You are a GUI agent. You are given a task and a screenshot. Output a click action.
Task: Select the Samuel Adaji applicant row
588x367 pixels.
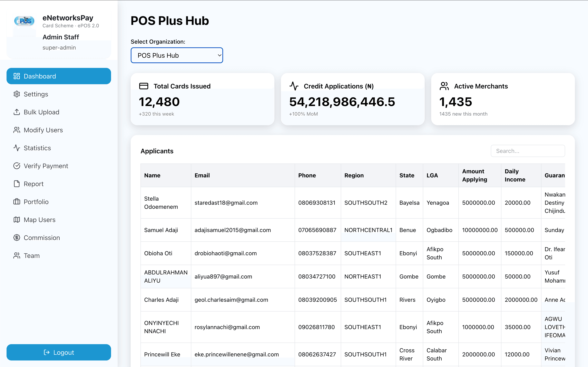tap(161, 230)
